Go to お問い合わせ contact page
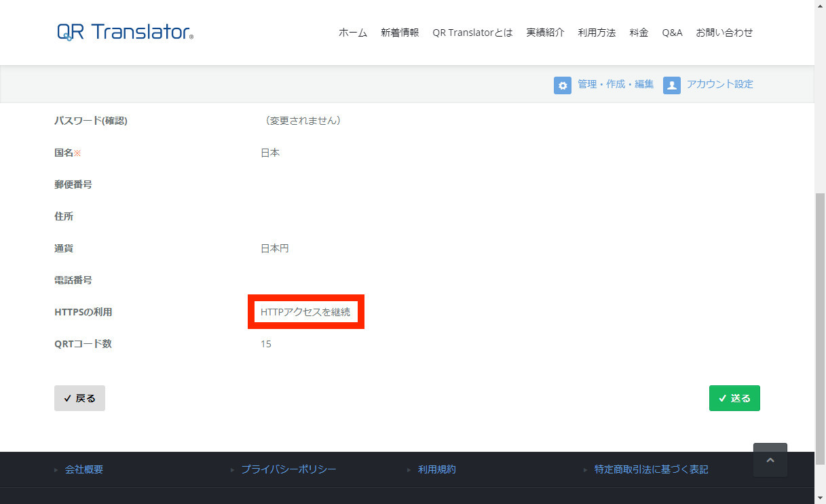The height and width of the screenshot is (504, 826). click(724, 33)
